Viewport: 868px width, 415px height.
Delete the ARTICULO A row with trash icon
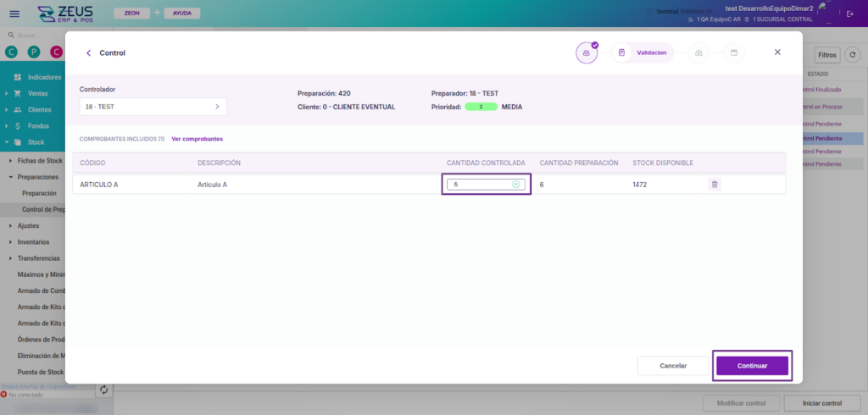pyautogui.click(x=715, y=185)
